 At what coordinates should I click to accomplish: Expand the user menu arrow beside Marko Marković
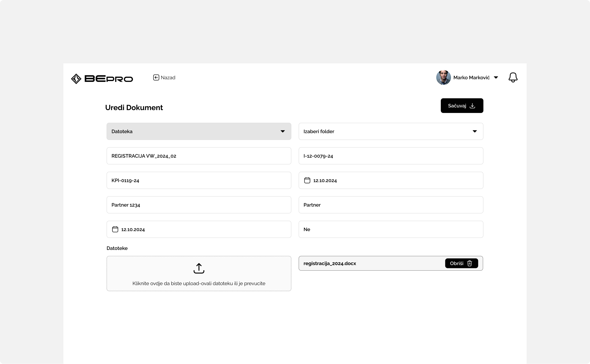coord(496,77)
